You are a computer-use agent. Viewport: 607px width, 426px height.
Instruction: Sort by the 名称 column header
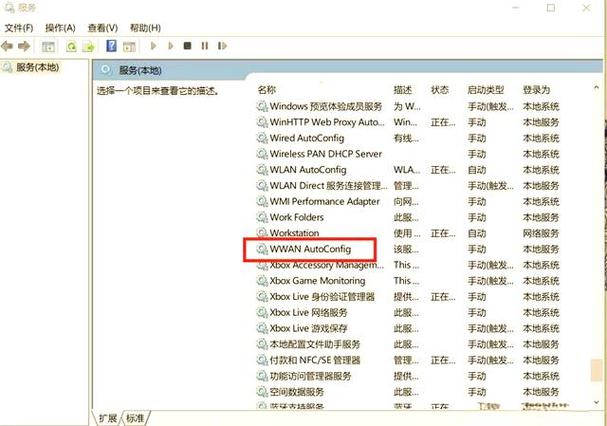pos(266,90)
